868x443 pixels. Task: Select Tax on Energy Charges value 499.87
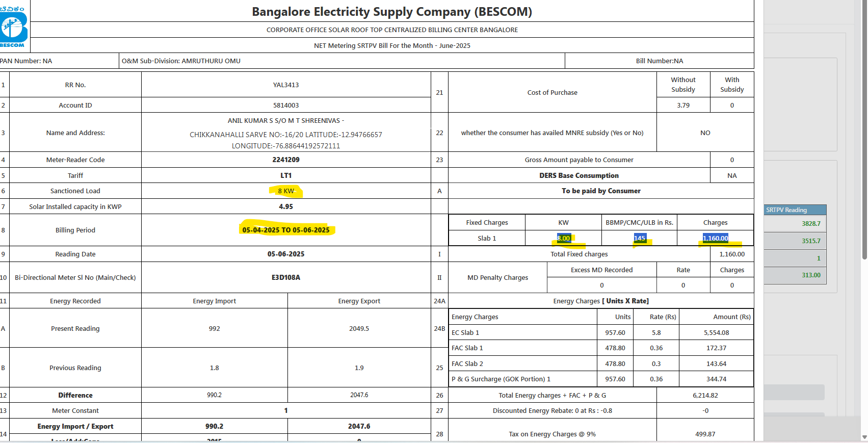tap(705, 434)
